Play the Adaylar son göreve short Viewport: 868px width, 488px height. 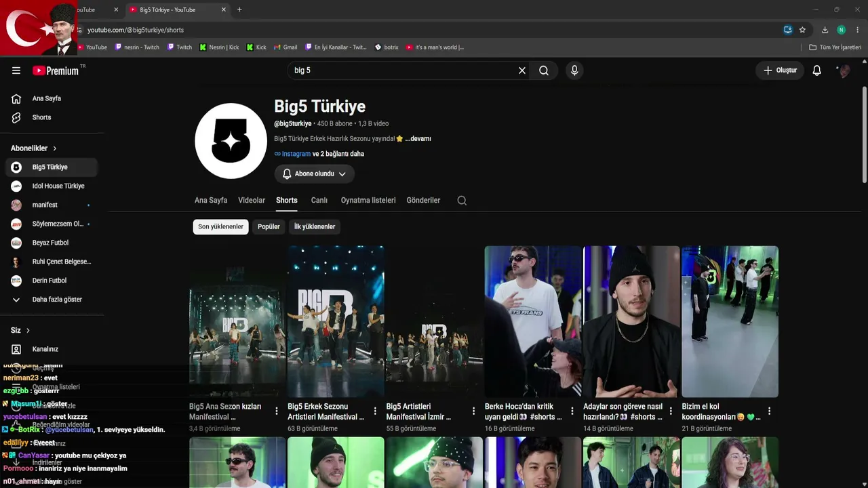631,321
